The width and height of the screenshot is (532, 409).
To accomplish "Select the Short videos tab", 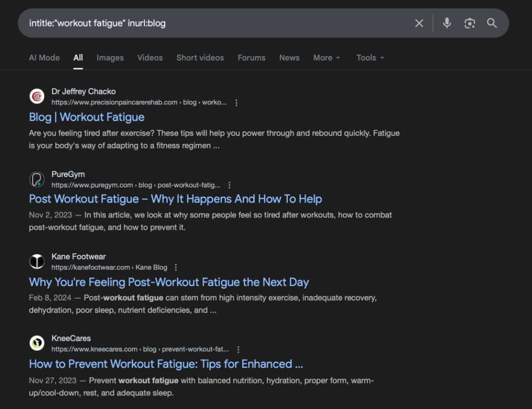I will pyautogui.click(x=200, y=58).
